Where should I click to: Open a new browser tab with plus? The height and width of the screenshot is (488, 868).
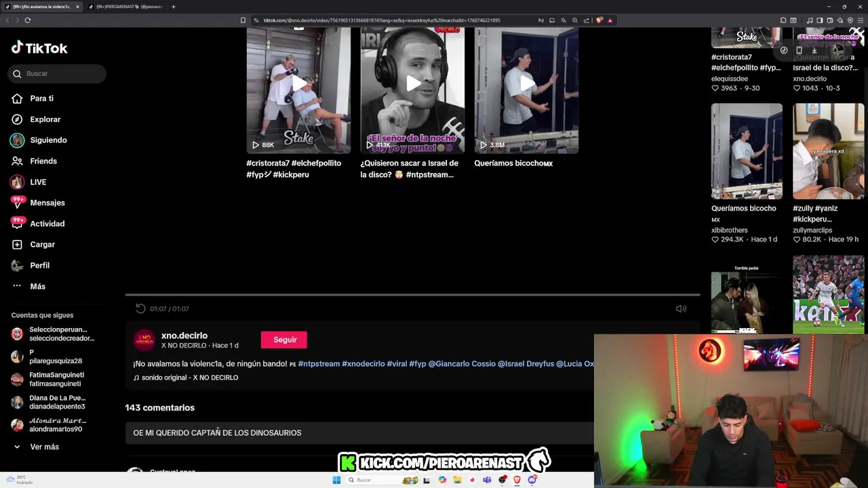[174, 7]
